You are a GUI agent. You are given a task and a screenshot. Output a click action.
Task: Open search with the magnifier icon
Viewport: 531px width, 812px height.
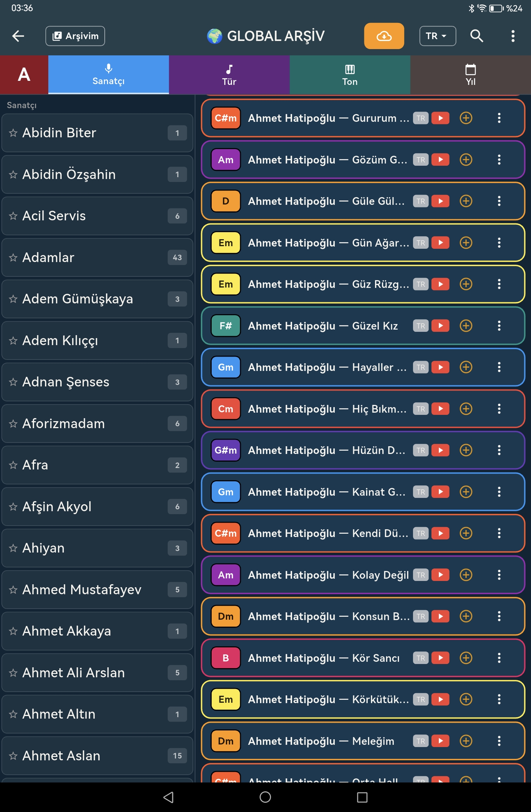[x=476, y=36]
